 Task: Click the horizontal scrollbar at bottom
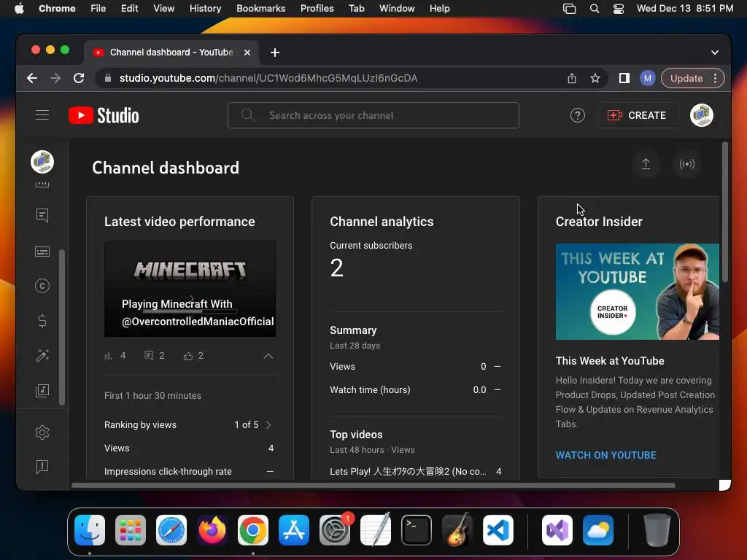tap(373, 485)
